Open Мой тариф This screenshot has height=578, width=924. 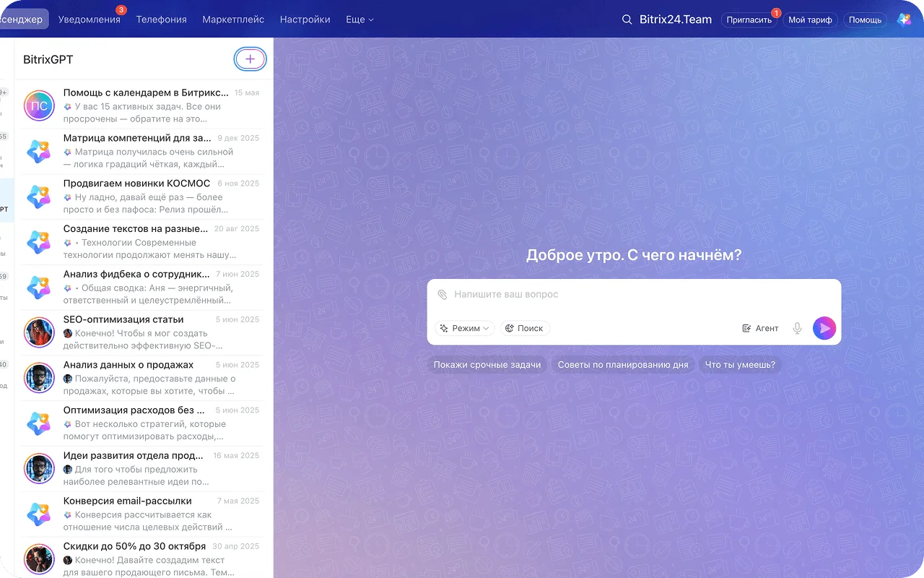point(810,20)
